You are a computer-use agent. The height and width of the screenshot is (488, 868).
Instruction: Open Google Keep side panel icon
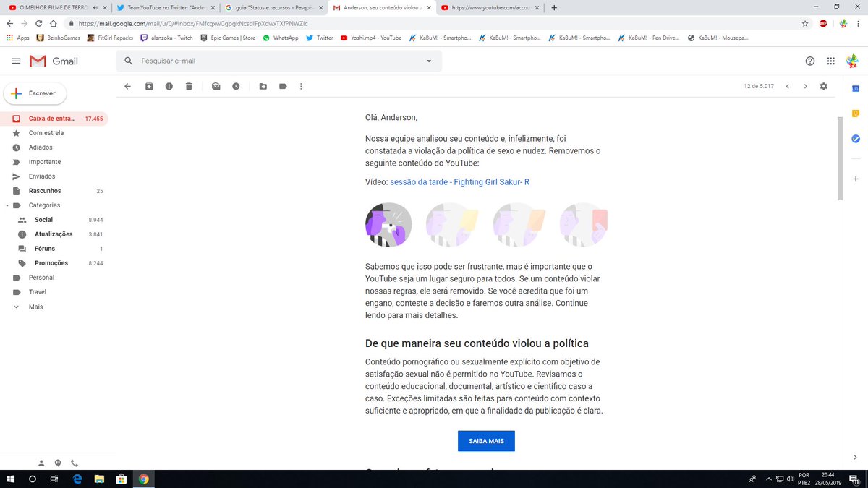855,114
